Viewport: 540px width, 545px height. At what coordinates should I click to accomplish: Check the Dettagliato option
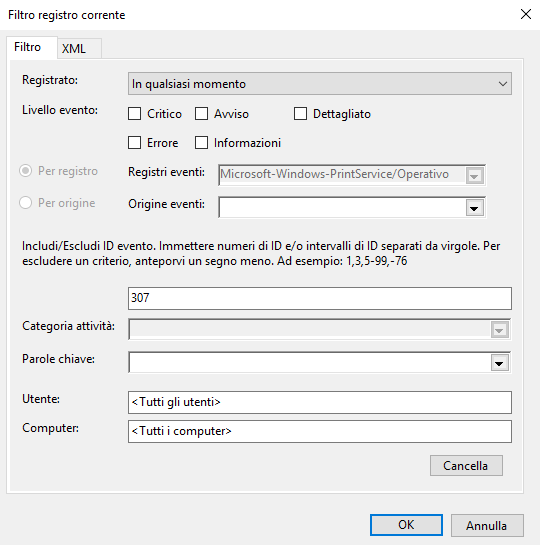point(301,114)
